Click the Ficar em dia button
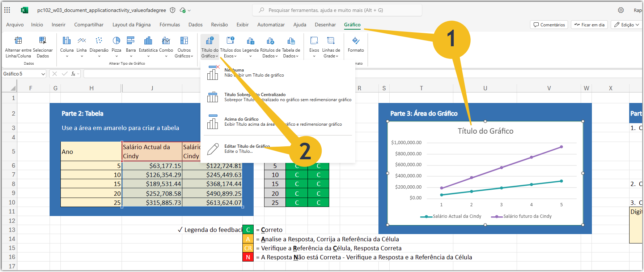This screenshot has width=644, height=272. tap(589, 25)
